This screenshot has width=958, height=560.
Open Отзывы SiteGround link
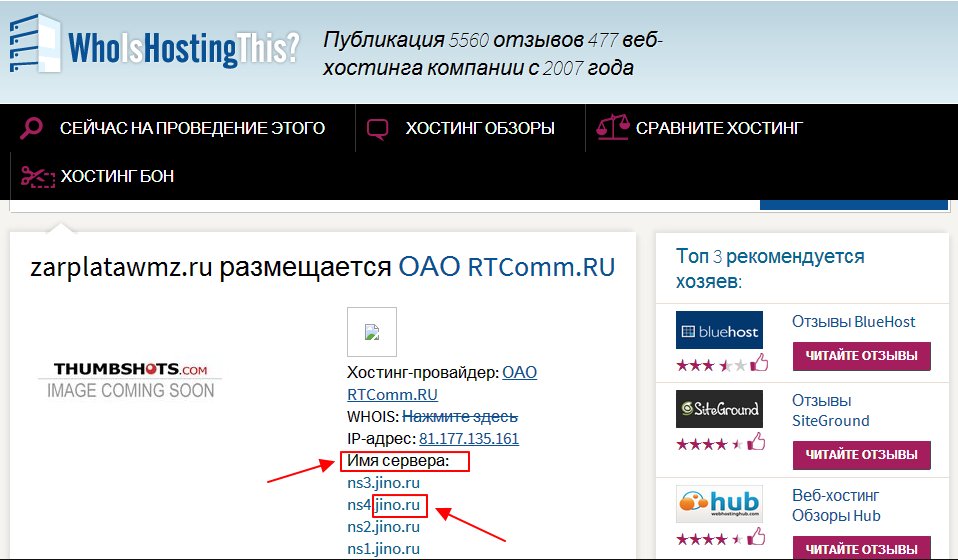pyautogui.click(x=830, y=410)
